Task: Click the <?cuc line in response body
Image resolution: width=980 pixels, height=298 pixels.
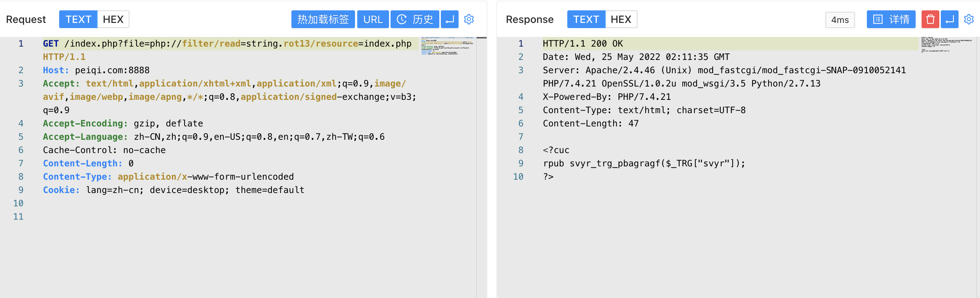Action: point(556,150)
